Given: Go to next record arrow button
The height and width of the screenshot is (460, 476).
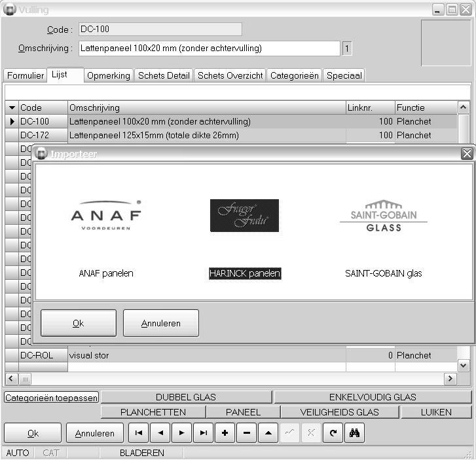Looking at the screenshot, I should (182, 432).
